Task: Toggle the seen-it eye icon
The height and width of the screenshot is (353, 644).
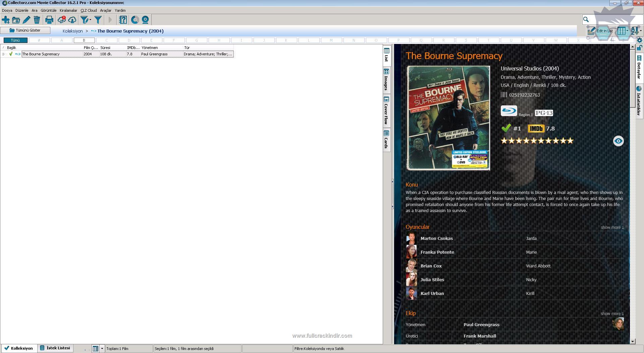Action: pyautogui.click(x=618, y=141)
